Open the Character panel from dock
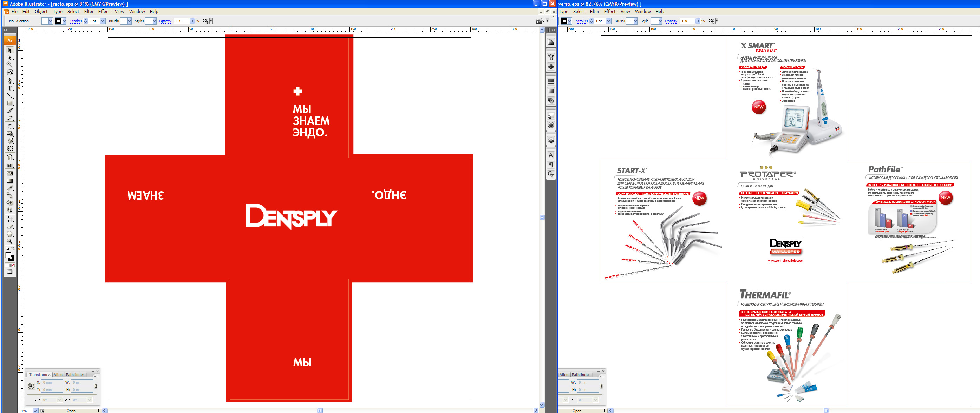This screenshot has height=413, width=980. 550,155
